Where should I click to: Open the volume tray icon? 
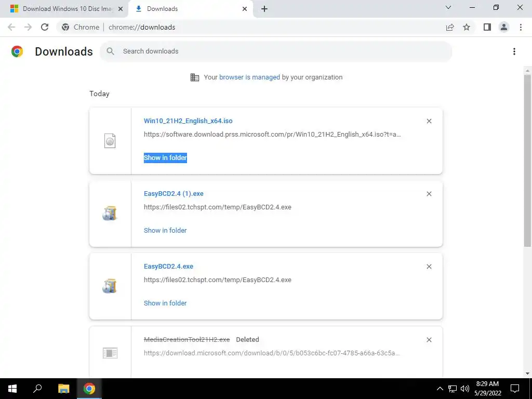(465, 389)
